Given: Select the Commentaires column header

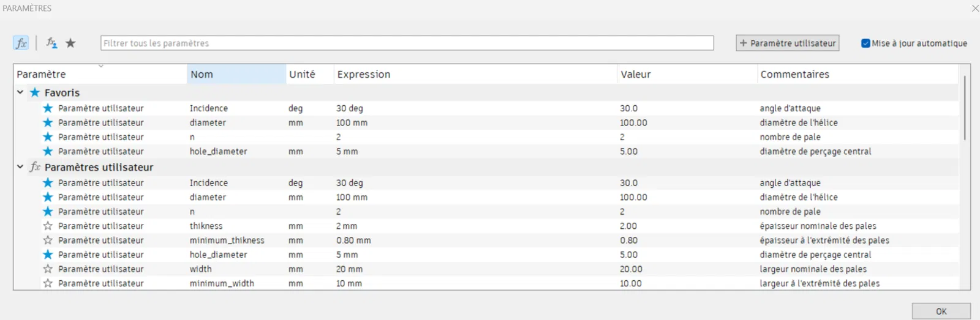Looking at the screenshot, I should pyautogui.click(x=856, y=74).
